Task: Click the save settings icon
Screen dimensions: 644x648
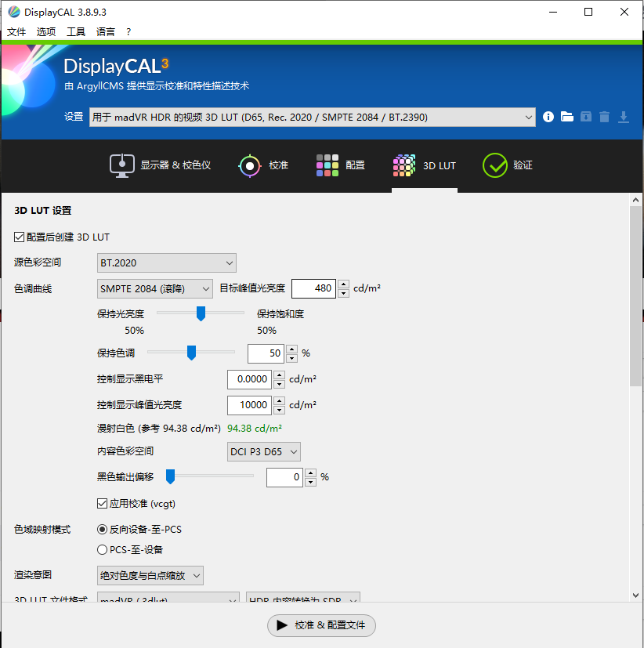Action: click(586, 117)
